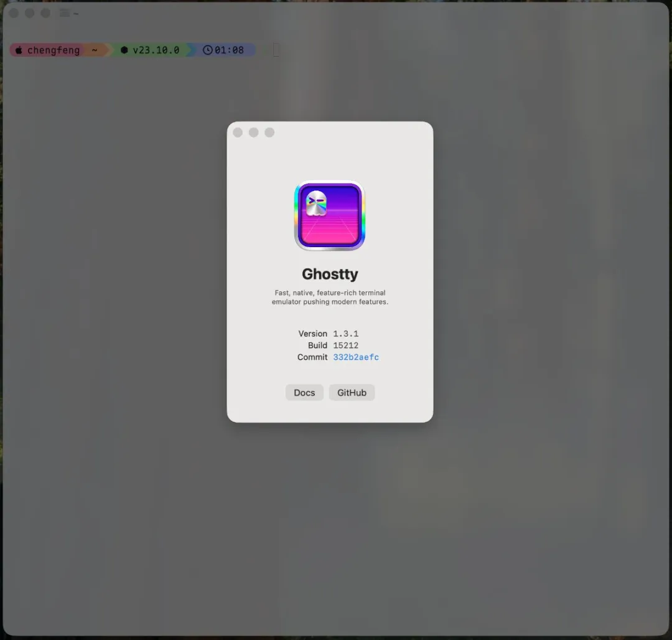This screenshot has height=640, width=672.
Task: Close the About Ghostty window
Action: pyautogui.click(x=238, y=133)
